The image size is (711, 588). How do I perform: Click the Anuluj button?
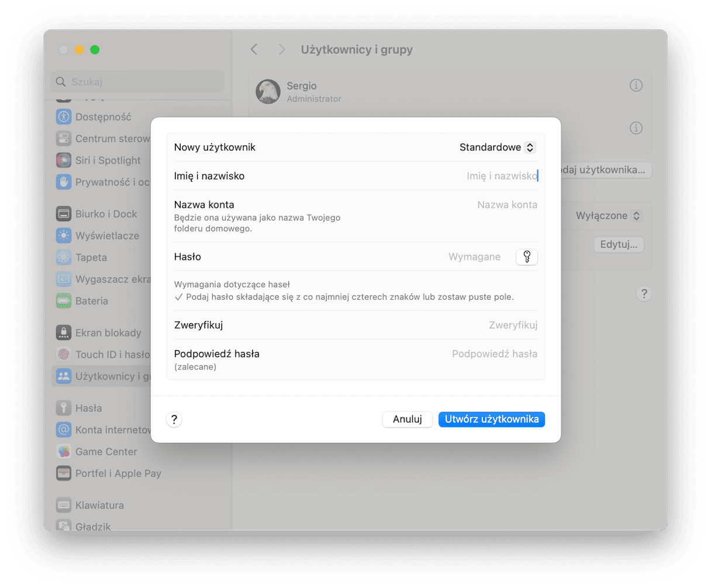[x=408, y=419]
